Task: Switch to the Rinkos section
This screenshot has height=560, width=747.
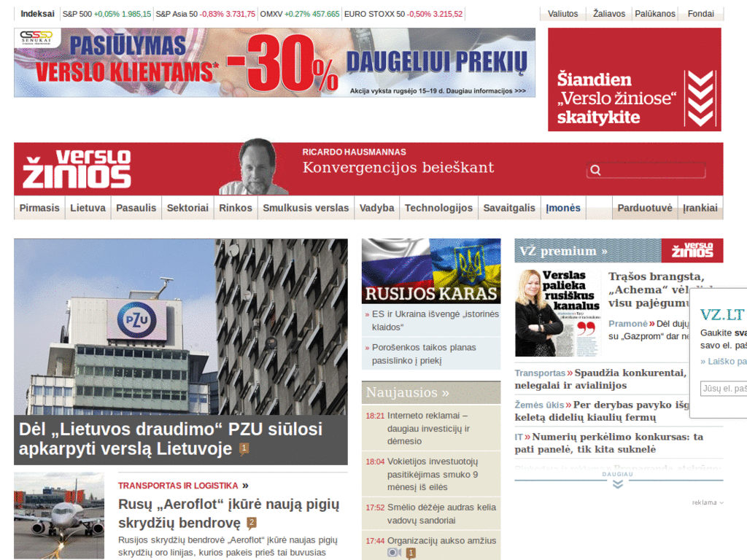Action: tap(236, 207)
